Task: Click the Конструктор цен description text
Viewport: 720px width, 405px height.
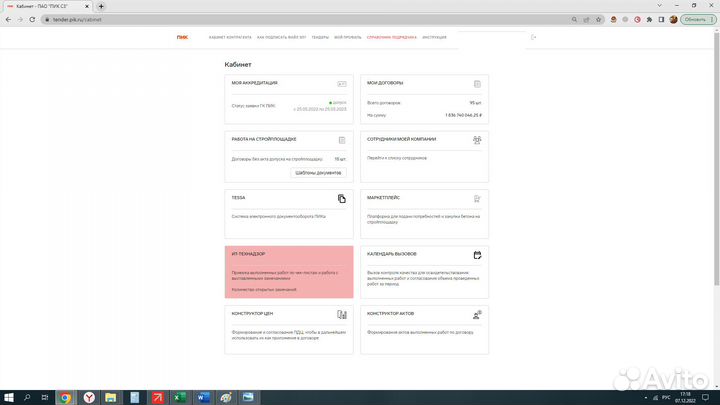Action: point(288,335)
